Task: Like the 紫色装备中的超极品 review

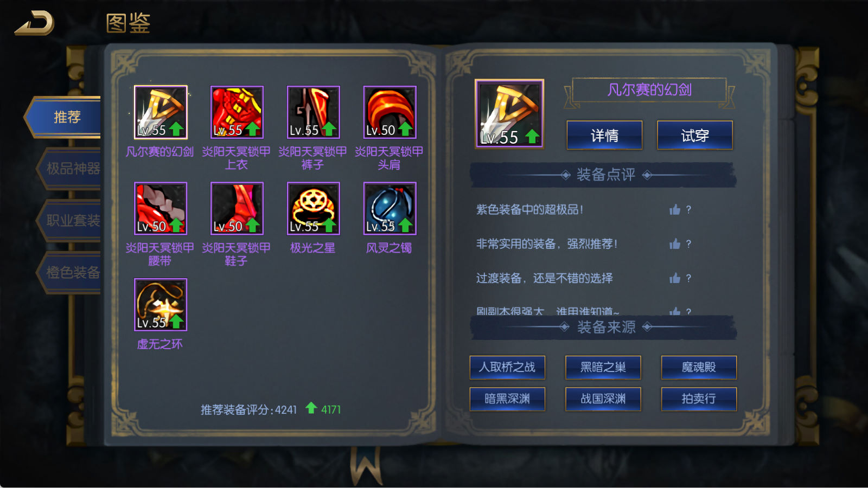Action: (x=675, y=209)
